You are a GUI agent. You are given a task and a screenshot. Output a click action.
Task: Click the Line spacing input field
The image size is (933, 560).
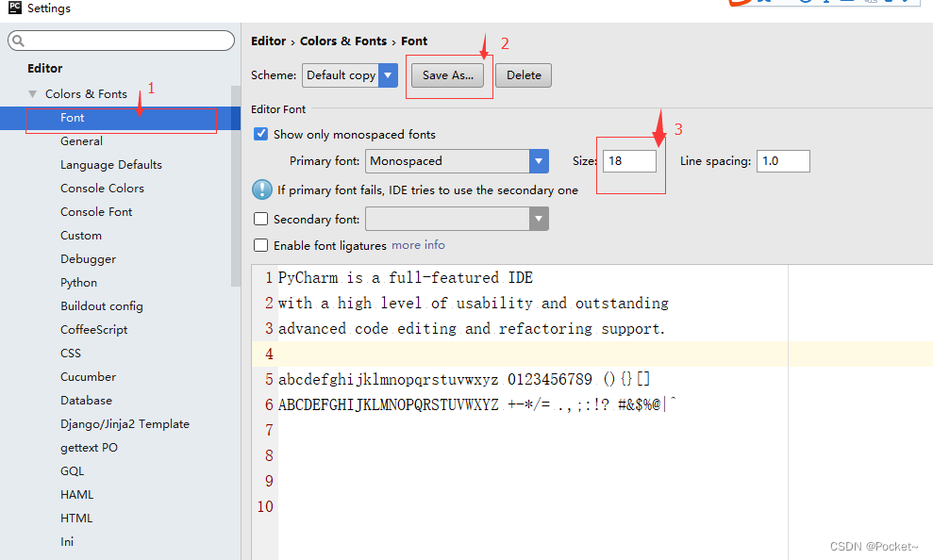coord(783,161)
